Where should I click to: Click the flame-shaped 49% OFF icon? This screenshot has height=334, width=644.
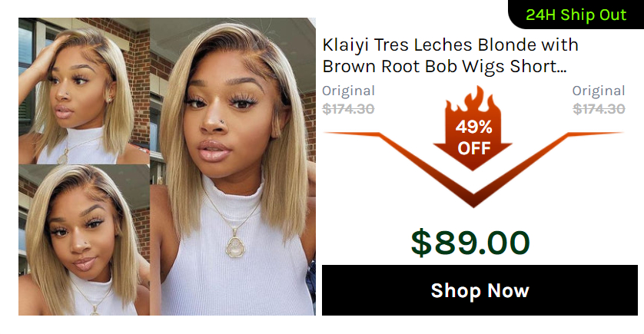point(473,128)
